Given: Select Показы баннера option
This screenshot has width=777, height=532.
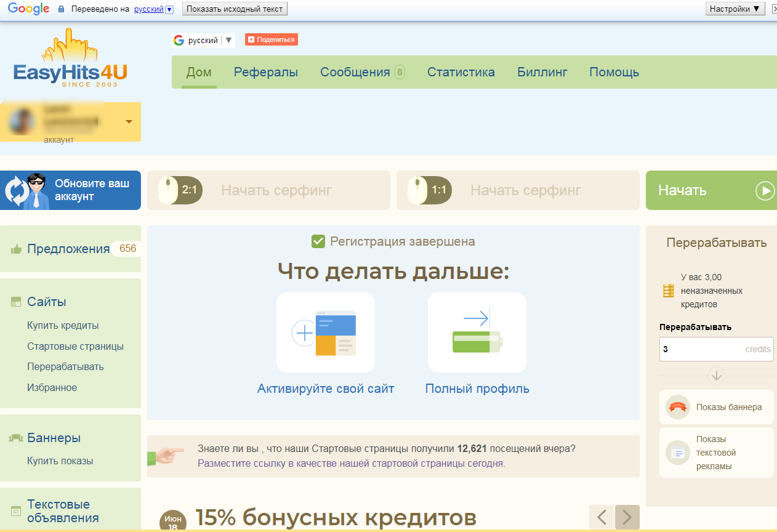Looking at the screenshot, I should pos(716,407).
